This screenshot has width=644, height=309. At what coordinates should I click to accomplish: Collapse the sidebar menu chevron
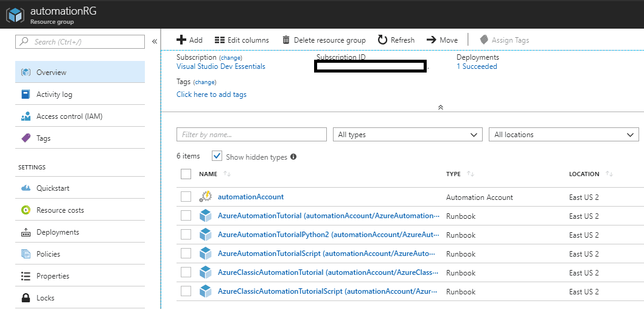coord(155,41)
